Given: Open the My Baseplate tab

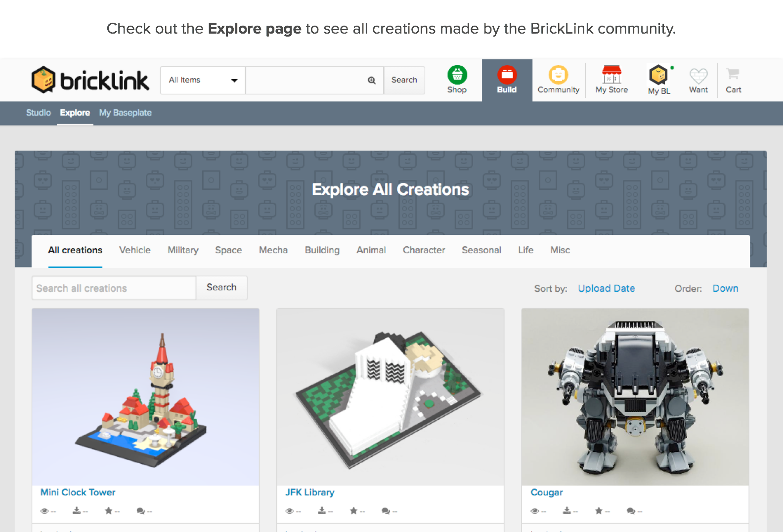Looking at the screenshot, I should click(126, 113).
